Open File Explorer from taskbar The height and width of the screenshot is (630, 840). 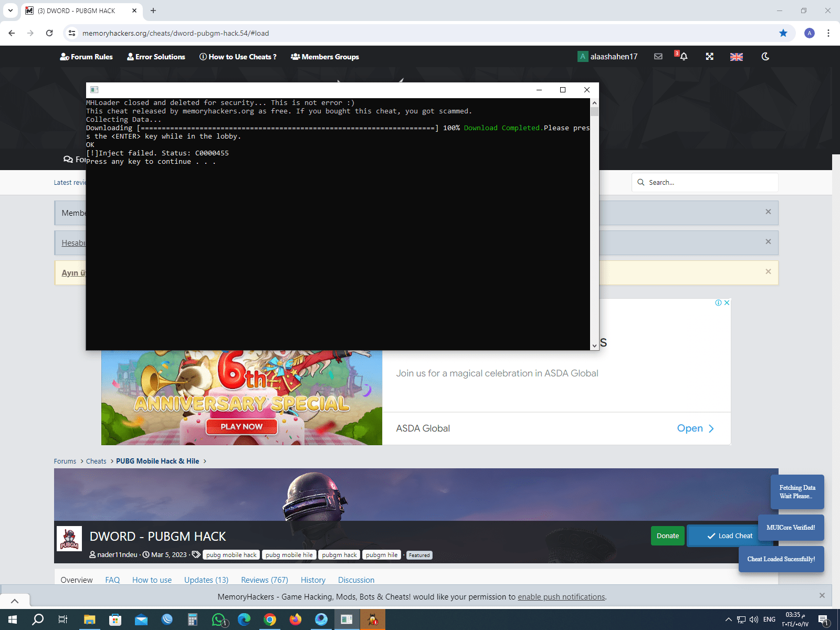click(x=89, y=619)
